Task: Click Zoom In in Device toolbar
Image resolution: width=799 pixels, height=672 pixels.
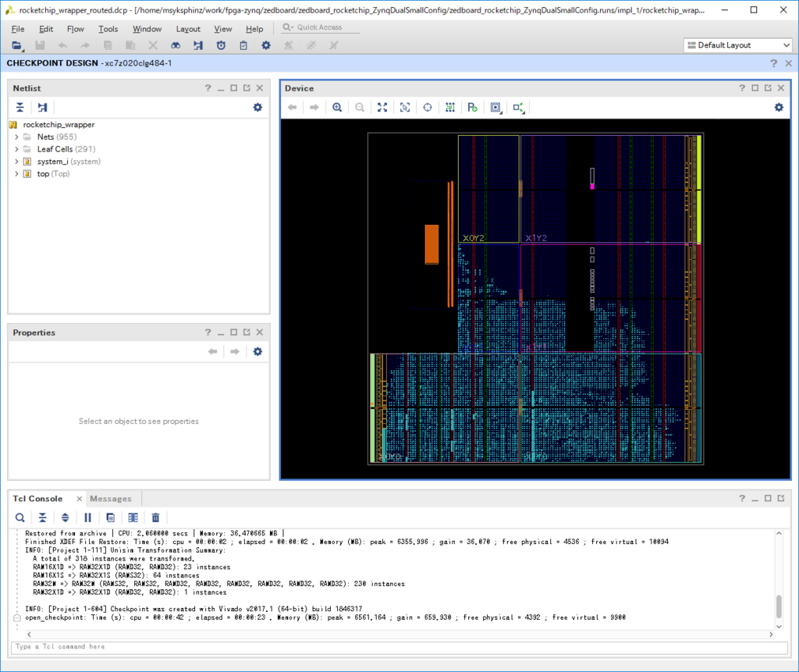Action: point(337,108)
